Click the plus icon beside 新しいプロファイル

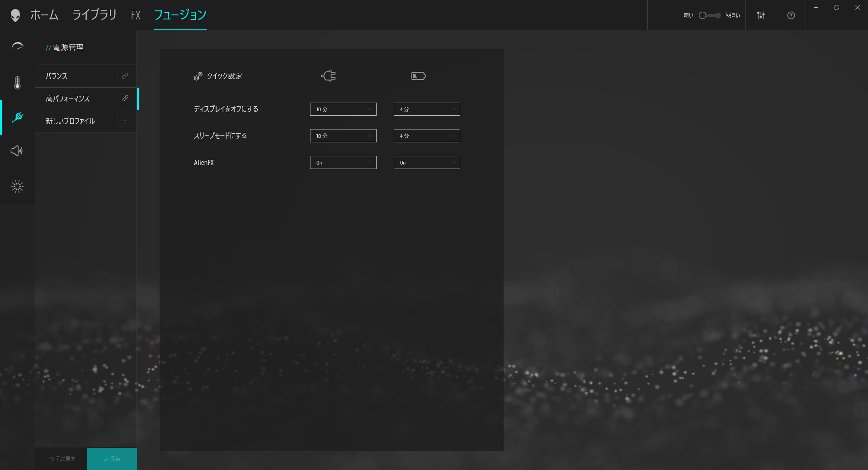tap(126, 121)
